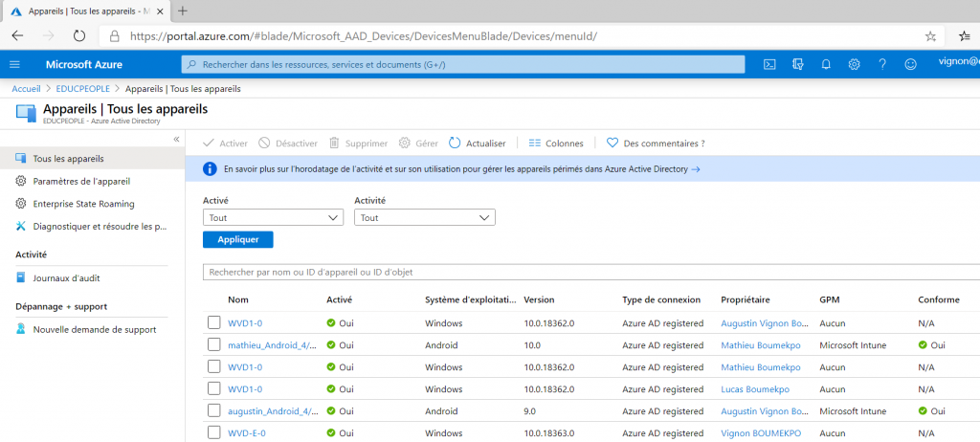
Task: Open the mathieu_Android_4 device link
Action: pyautogui.click(x=273, y=345)
